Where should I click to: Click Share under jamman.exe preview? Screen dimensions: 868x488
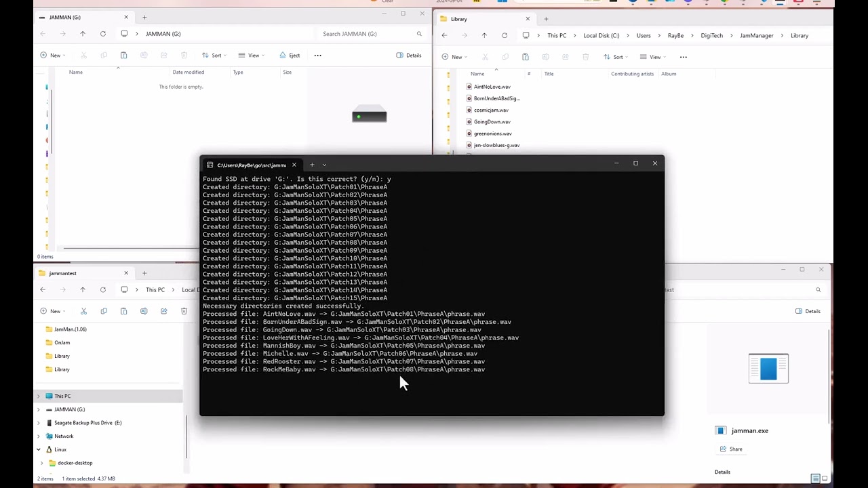point(731,449)
